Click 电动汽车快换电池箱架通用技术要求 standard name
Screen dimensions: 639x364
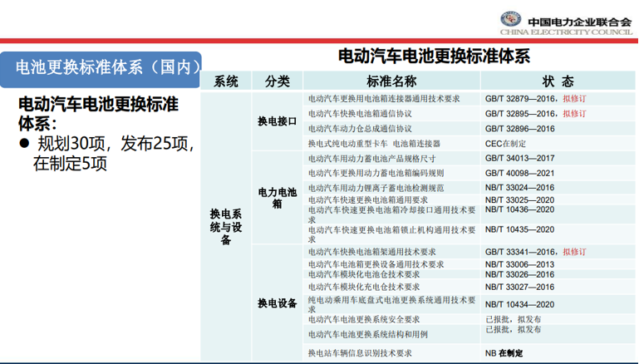pos(371,252)
